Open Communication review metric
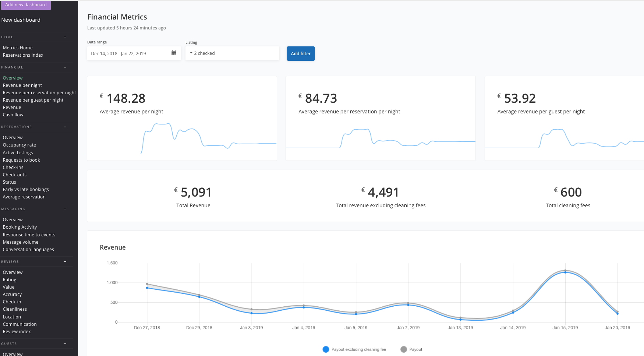This screenshot has height=356, width=644. 20,324
